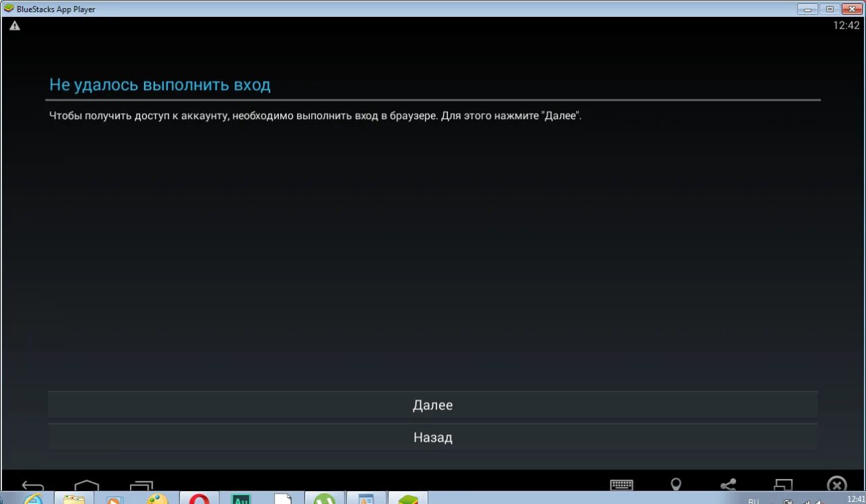Open the recent apps icon
866x504 pixels.
(x=141, y=486)
